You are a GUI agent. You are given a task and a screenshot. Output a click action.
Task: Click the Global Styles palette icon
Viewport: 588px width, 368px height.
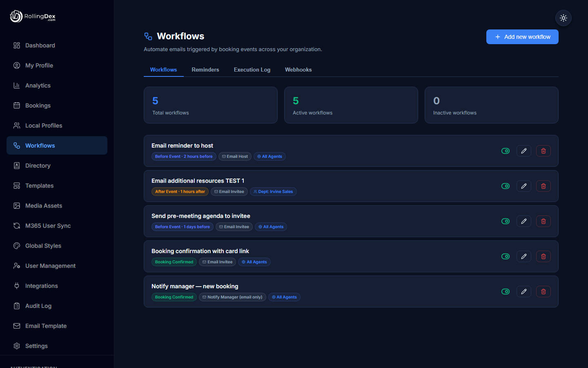17,246
